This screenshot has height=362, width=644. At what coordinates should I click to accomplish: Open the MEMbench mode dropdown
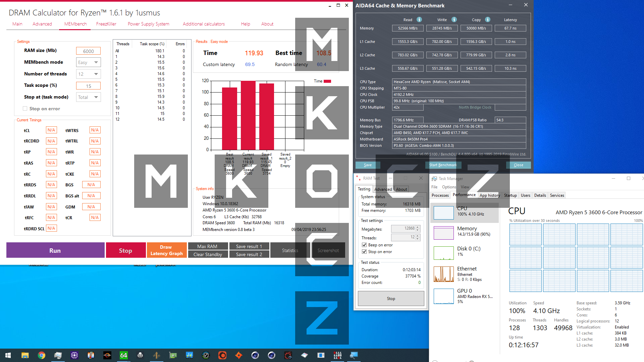pos(89,62)
